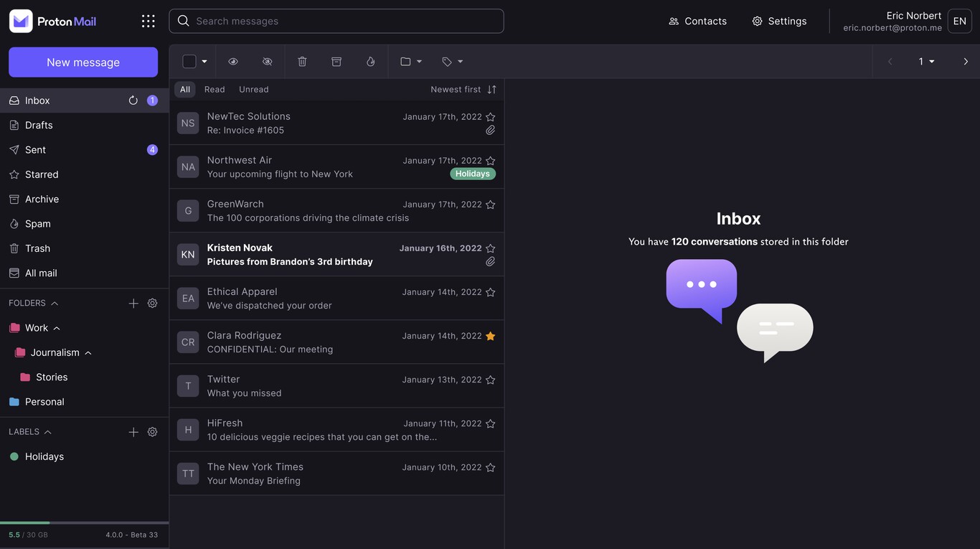This screenshot has width=980, height=549.
Task: Open the apps grid next to Proton Mail logo
Action: pyautogui.click(x=143, y=19)
